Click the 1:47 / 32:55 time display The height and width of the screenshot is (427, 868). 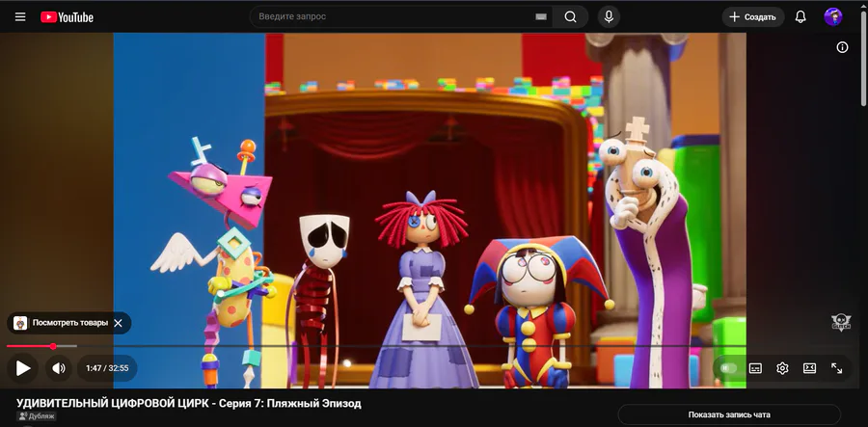click(107, 368)
